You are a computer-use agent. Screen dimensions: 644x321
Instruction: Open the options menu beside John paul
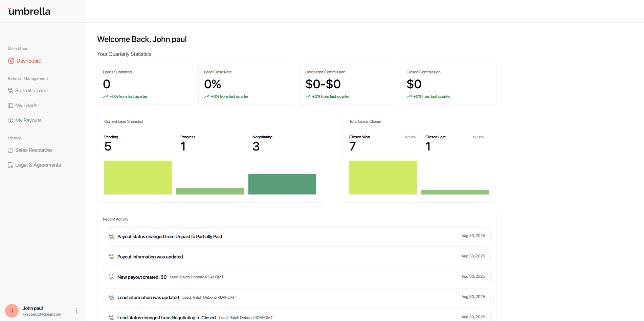[x=76, y=311]
